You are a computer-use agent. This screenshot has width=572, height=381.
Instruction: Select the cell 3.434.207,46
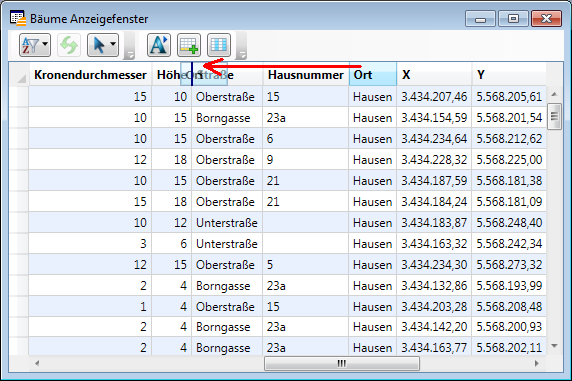(x=434, y=97)
